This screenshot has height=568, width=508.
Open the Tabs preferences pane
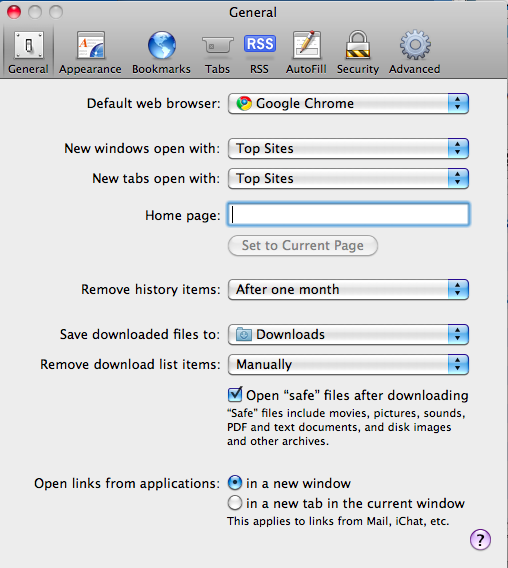tap(217, 52)
